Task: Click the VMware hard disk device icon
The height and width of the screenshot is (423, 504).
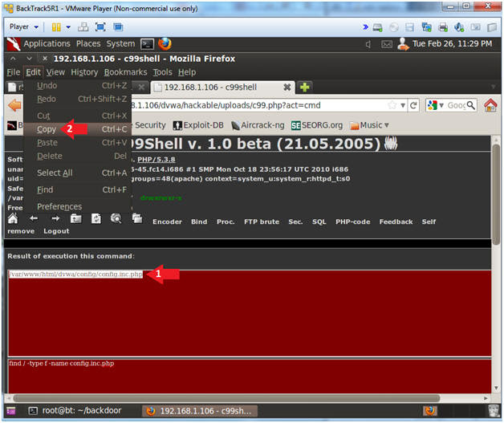Action: [378, 27]
